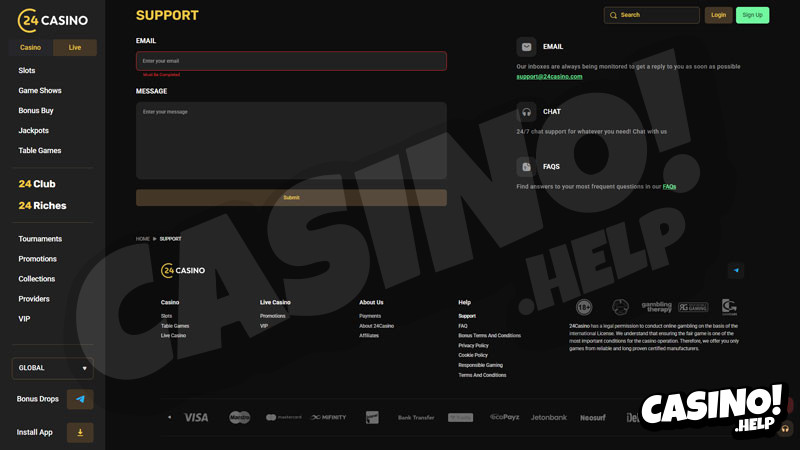The height and width of the screenshot is (450, 800).
Task: Click the Jetonbank payment logo
Action: click(x=548, y=417)
